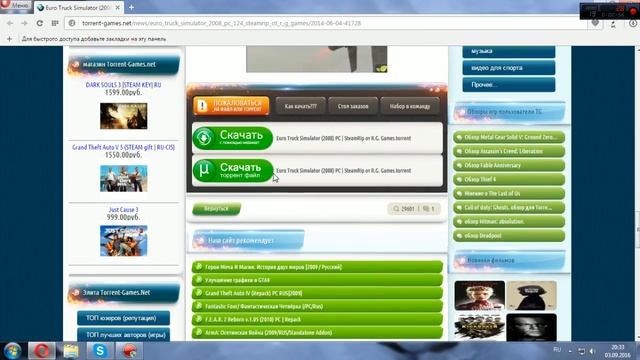Click the views counter magnifier icon
Image resolution: width=640 pixels, height=360 pixels.
click(396, 209)
